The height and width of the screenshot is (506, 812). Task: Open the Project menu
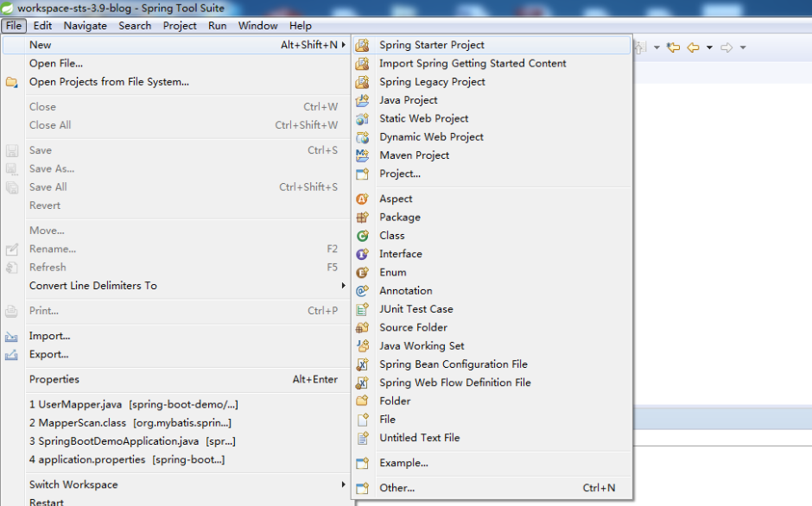[x=180, y=26]
